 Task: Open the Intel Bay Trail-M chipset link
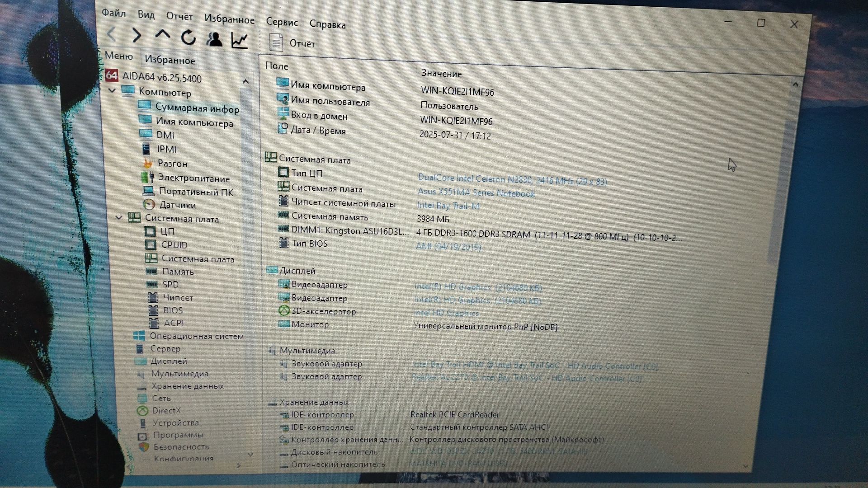[448, 206]
